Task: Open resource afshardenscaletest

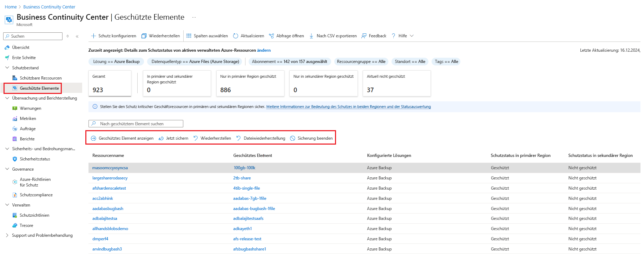Action: (x=109, y=188)
